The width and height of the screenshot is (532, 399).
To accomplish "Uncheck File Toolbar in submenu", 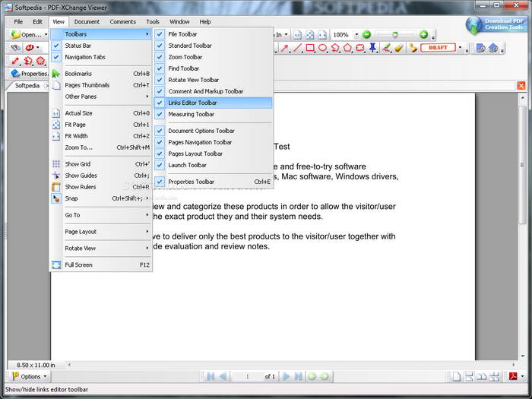I will [214, 34].
